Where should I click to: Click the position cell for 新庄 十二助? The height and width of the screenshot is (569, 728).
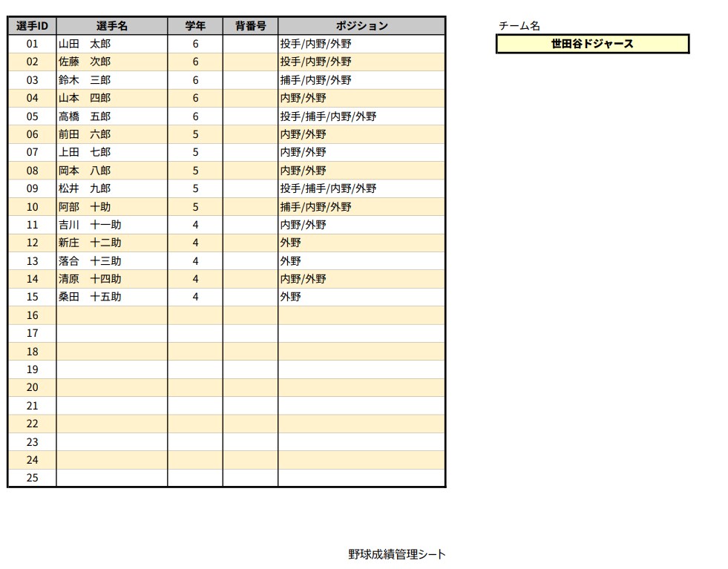click(361, 243)
